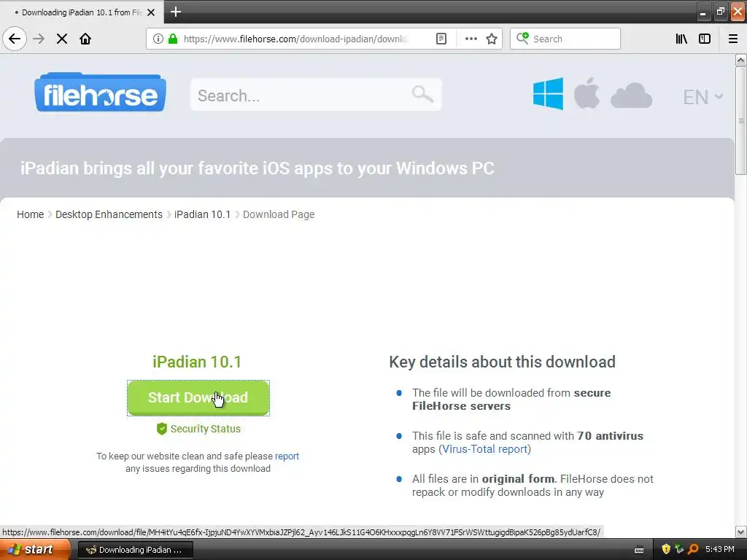Click the keyboard icon in taskbar

coord(639,550)
